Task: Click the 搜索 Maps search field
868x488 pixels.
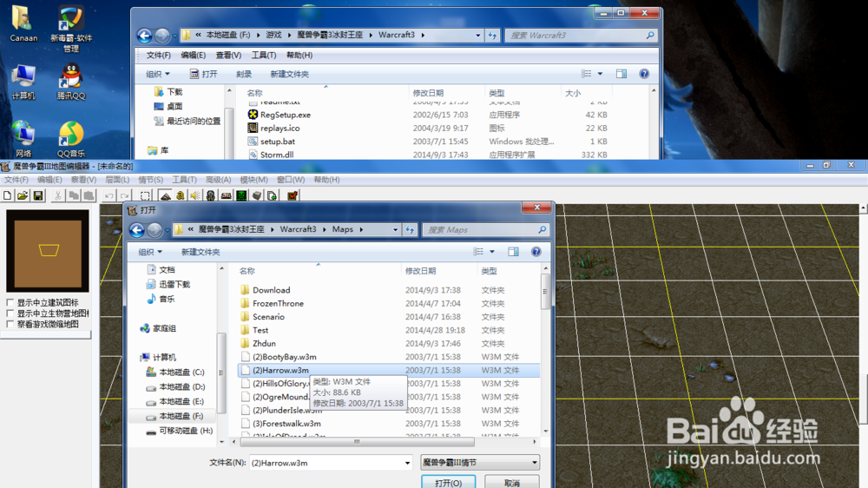Action: (x=486, y=229)
